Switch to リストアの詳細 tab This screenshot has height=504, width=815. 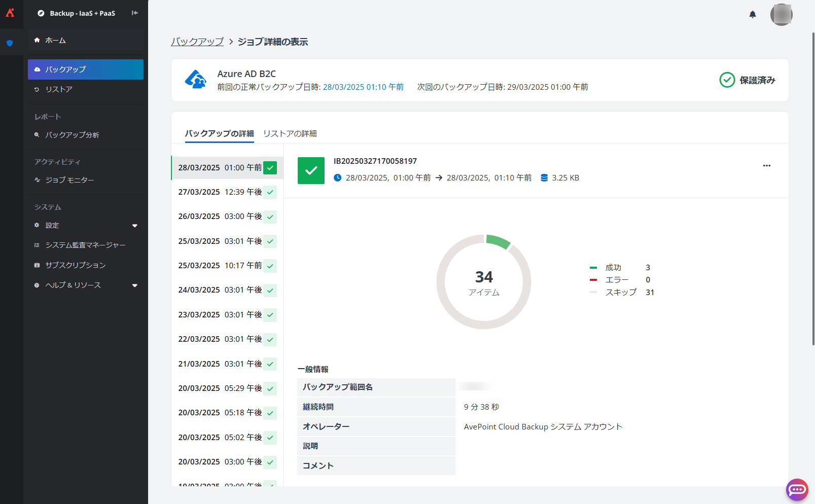pos(290,134)
